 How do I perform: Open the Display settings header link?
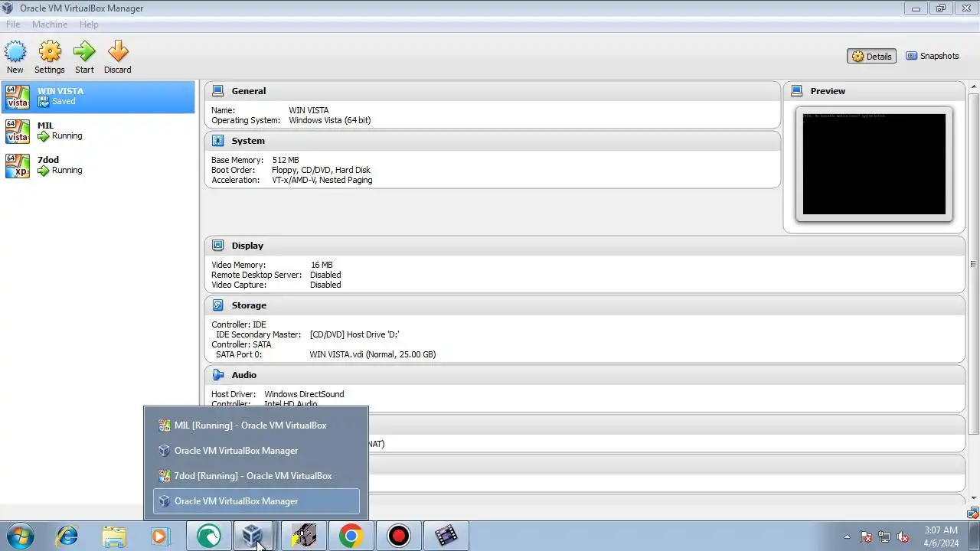point(247,246)
